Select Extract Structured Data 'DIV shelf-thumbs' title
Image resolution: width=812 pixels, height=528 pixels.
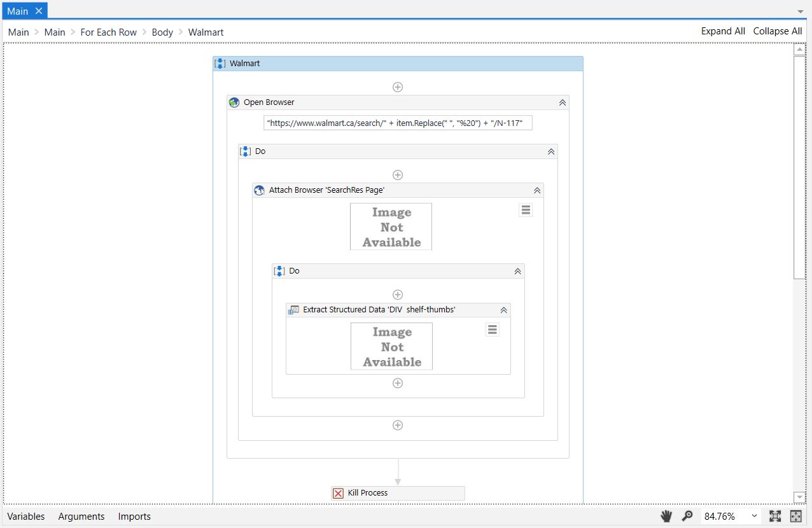(379, 310)
